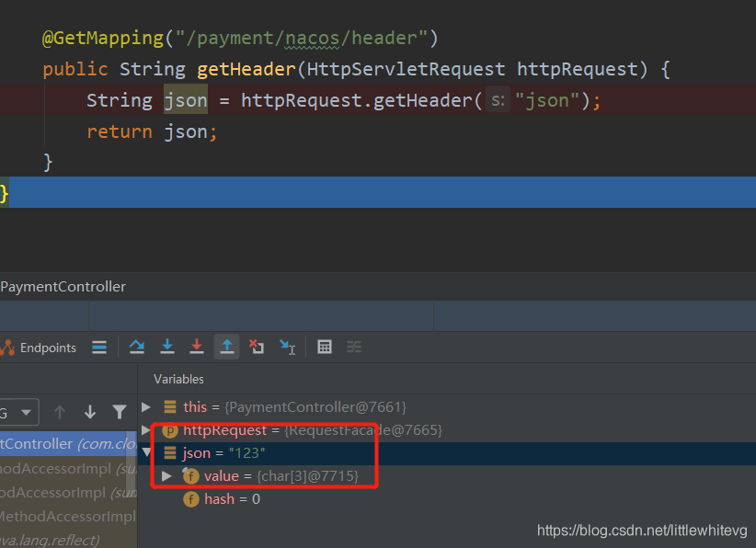
Task: Select this = {PaymentController@7661} row
Action: coord(446,407)
